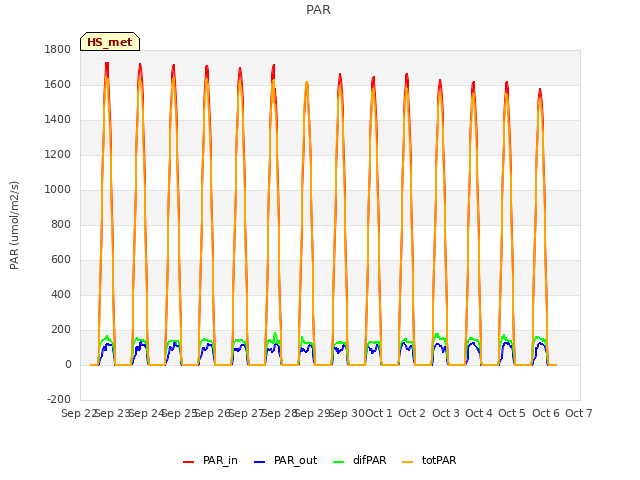Click the 1600 y-axis tick label

pos(58,84)
